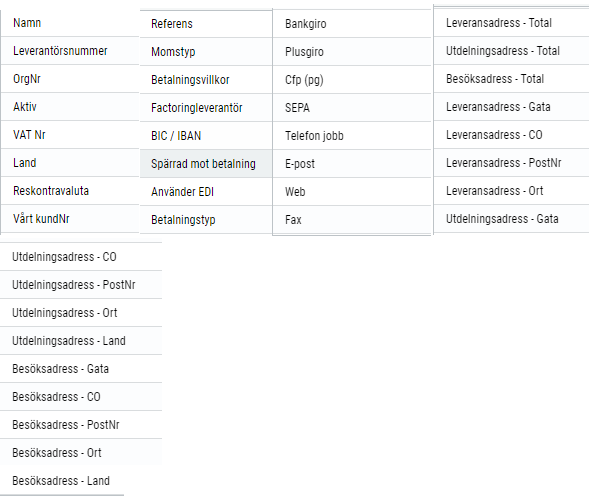Pick the BIC / IBAN entry
589x496 pixels.
tap(206, 136)
